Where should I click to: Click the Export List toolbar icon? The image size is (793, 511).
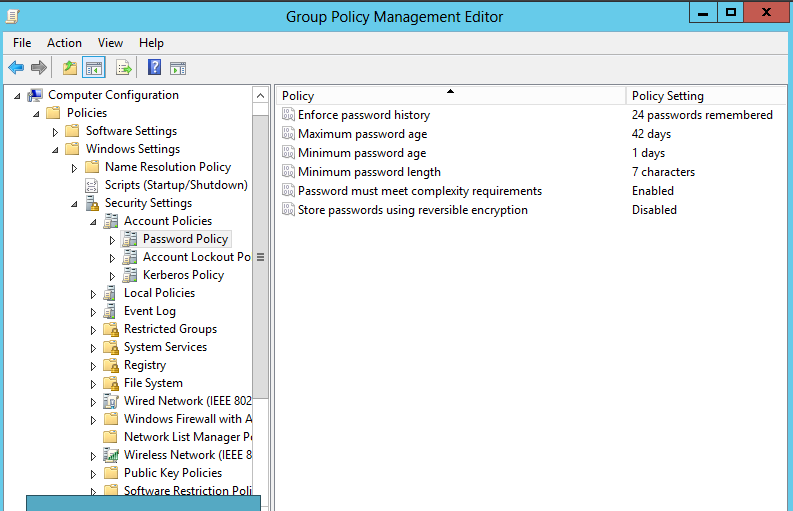[x=123, y=67]
